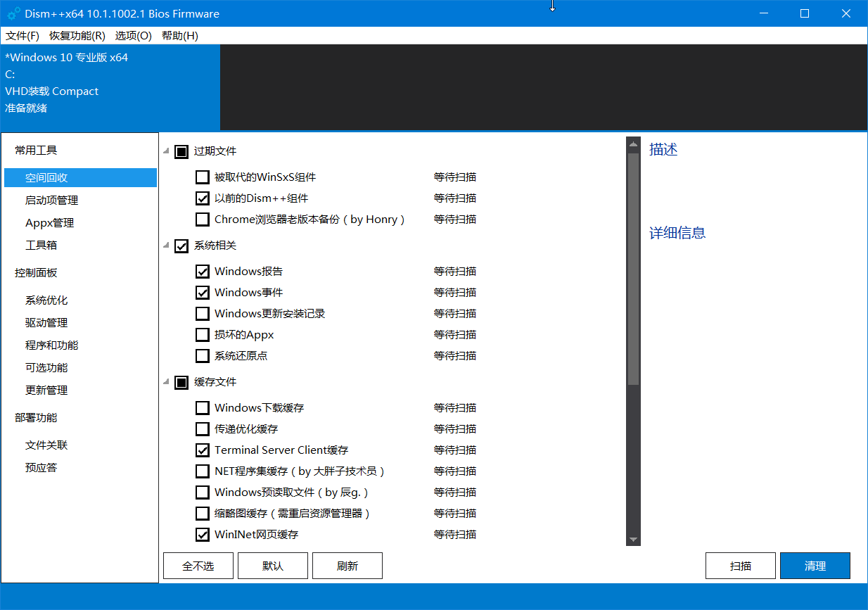Check Chrome浏览器老版本备份 checkbox

tap(203, 220)
